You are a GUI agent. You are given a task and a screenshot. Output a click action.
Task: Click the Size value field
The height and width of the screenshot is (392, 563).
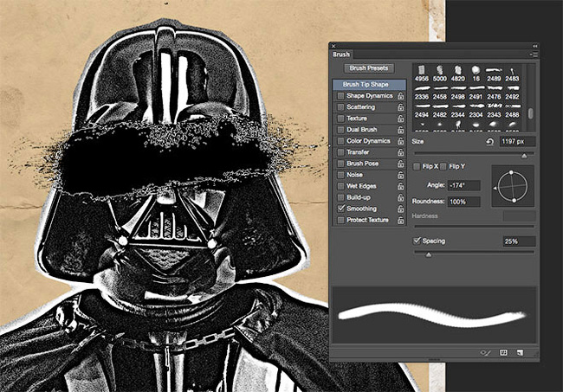pyautogui.click(x=517, y=142)
